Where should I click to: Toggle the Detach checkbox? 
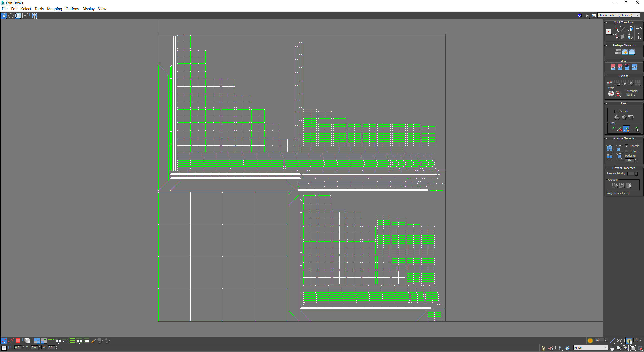coord(616,111)
